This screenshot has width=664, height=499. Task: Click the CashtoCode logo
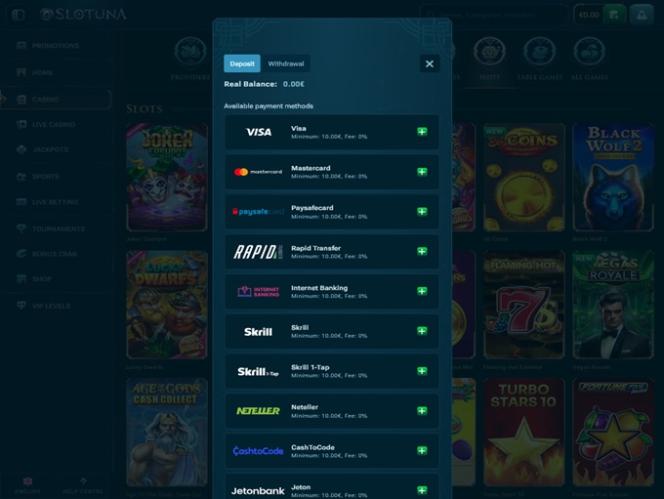click(258, 451)
